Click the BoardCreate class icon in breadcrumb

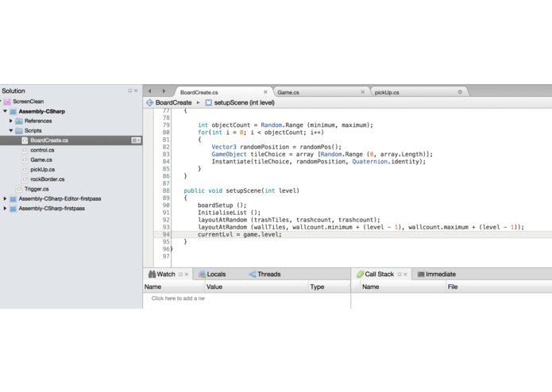149,102
